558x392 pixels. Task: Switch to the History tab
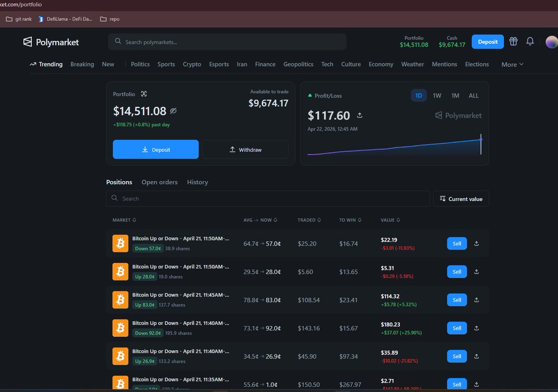pos(197,182)
